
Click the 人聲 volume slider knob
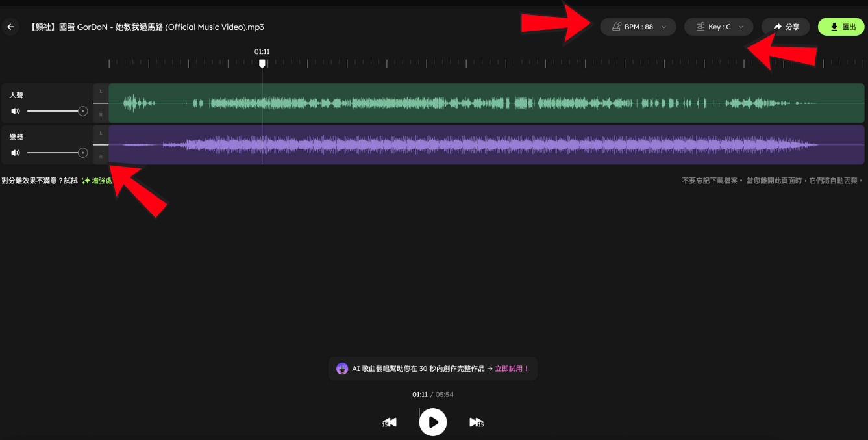[x=82, y=111]
